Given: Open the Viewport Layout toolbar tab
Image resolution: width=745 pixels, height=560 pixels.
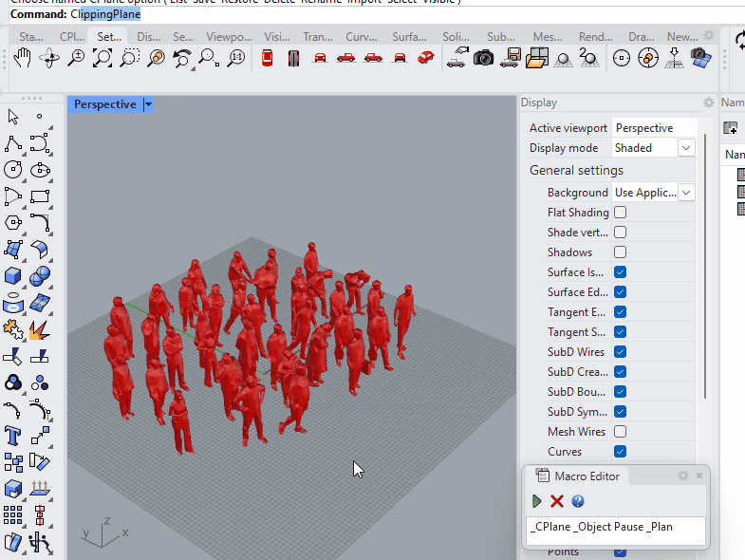Looking at the screenshot, I should (229, 37).
